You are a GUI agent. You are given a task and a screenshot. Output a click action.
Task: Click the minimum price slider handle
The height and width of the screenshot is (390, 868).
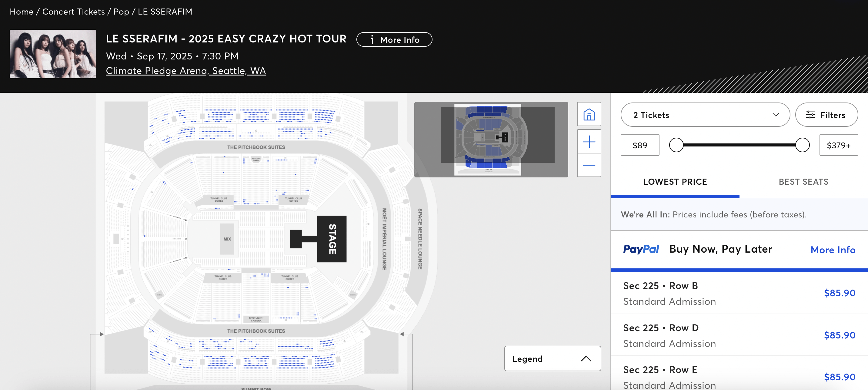point(676,145)
